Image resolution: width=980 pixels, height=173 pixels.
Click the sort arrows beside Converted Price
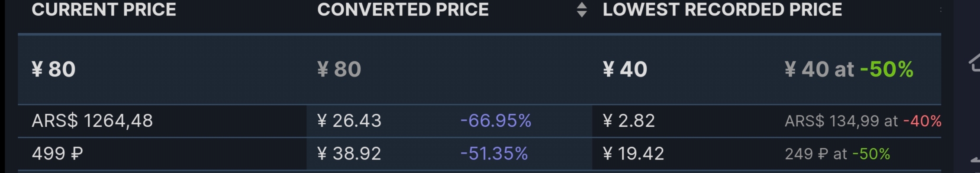[582, 10]
